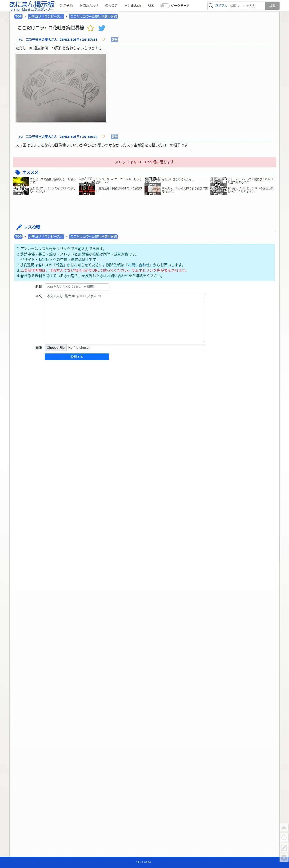Click the write reply pencil icon
The image size is (289, 868).
pos(284,847)
